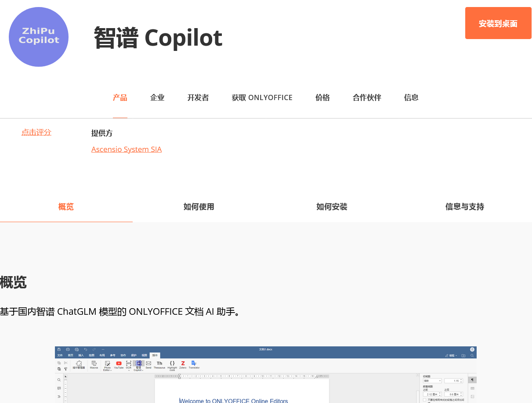
Task: Select the 插件 tab in the editor
Action: pyautogui.click(x=155, y=355)
